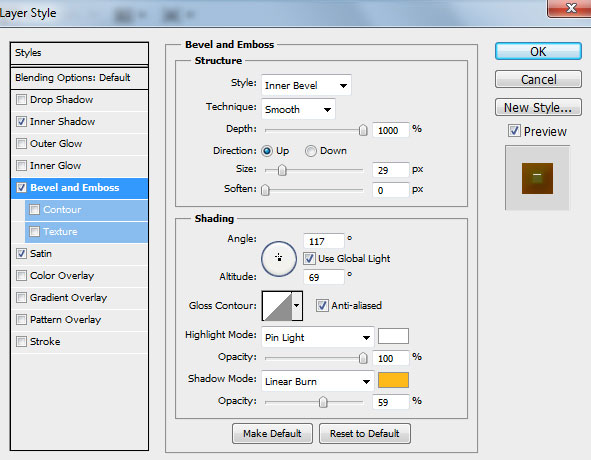Image resolution: width=591 pixels, height=460 pixels.
Task: Open the white Highlight Mode color swatch
Action: tap(393, 336)
